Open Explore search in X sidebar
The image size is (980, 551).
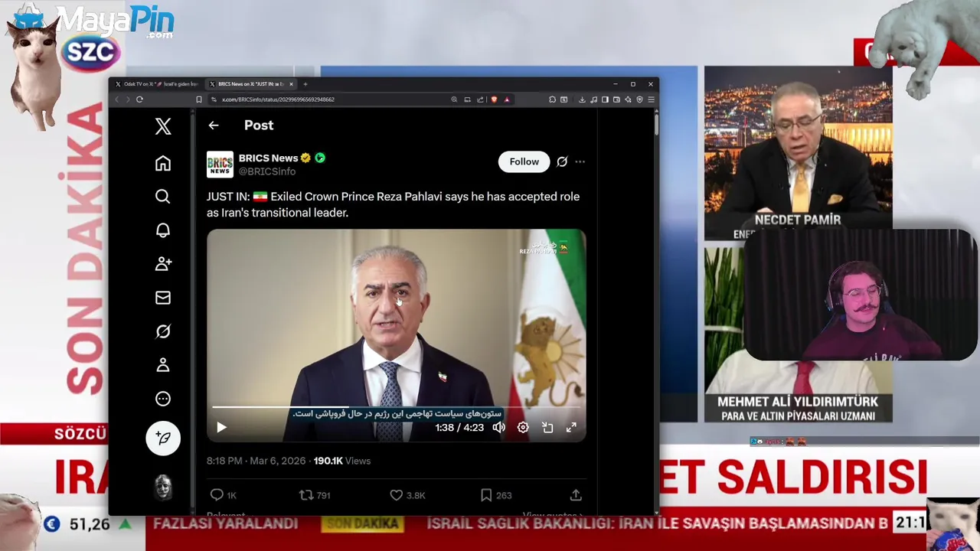point(163,197)
